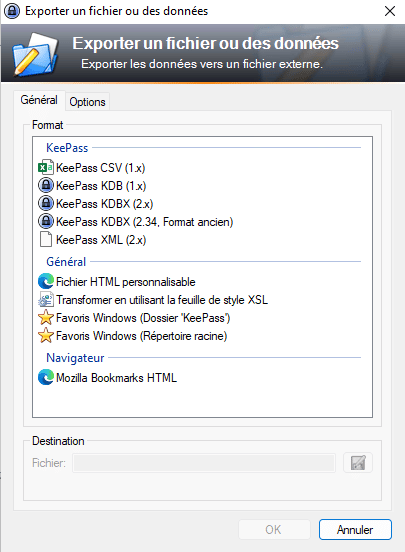Click the KeePass group header
This screenshot has height=552, width=405.
67,148
